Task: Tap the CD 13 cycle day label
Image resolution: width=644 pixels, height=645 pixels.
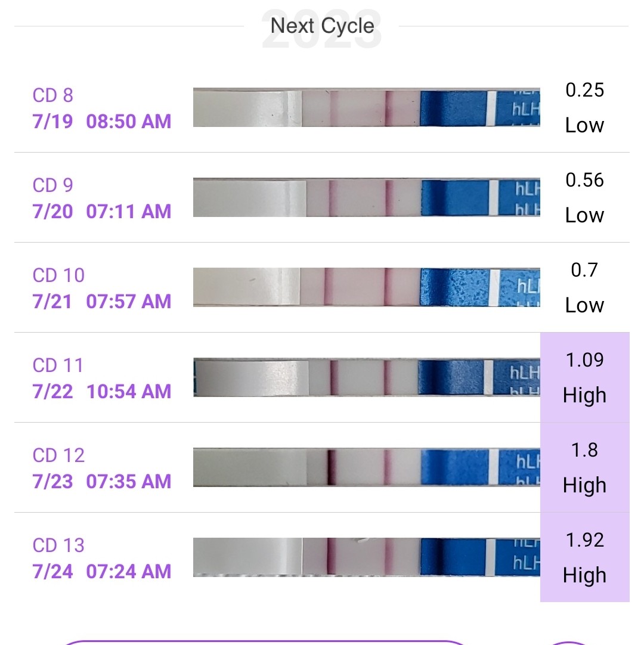Action: click(58, 545)
